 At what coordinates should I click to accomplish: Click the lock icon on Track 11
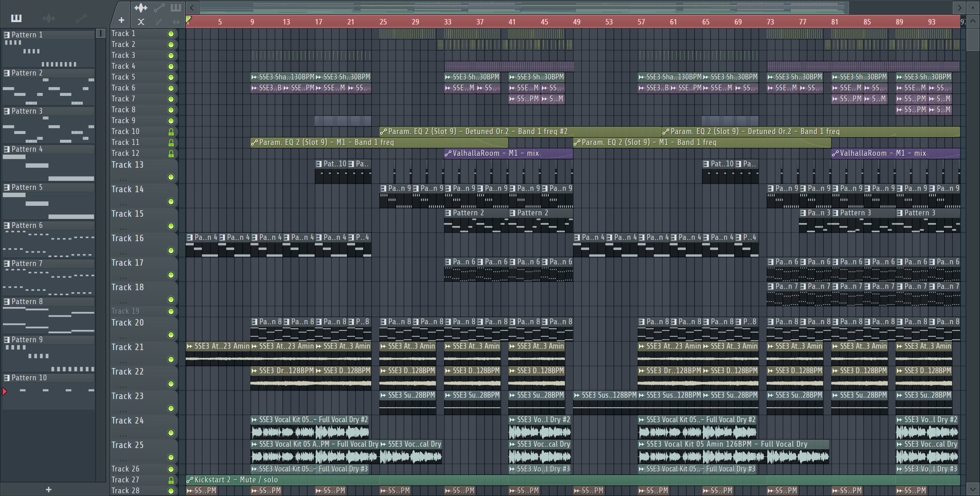click(171, 143)
